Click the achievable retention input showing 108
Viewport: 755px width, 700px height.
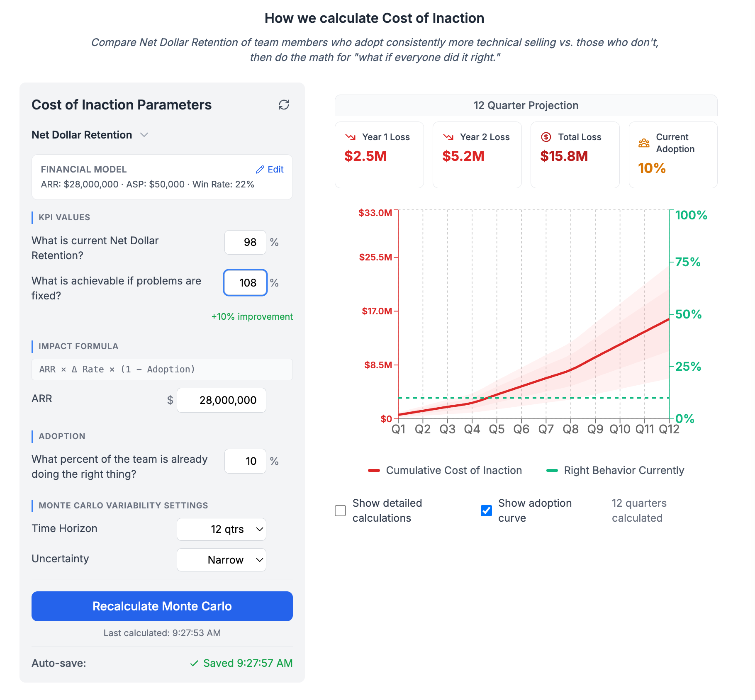tap(245, 282)
